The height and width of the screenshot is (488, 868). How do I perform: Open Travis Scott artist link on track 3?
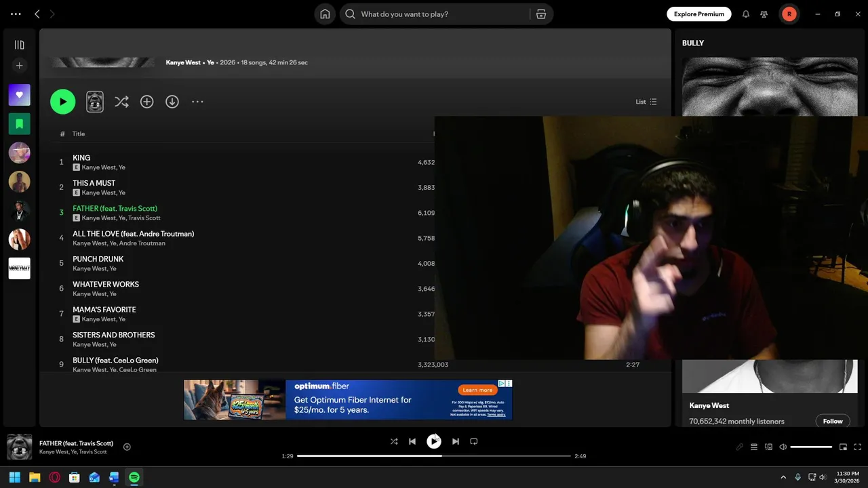pos(144,218)
